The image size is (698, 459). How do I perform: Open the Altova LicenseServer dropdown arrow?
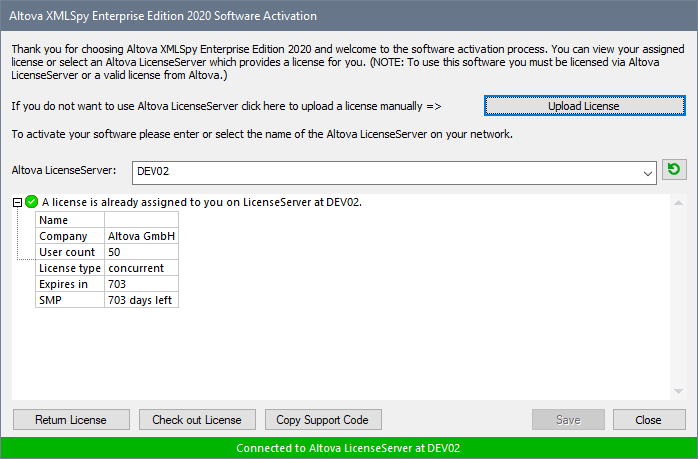click(x=647, y=173)
